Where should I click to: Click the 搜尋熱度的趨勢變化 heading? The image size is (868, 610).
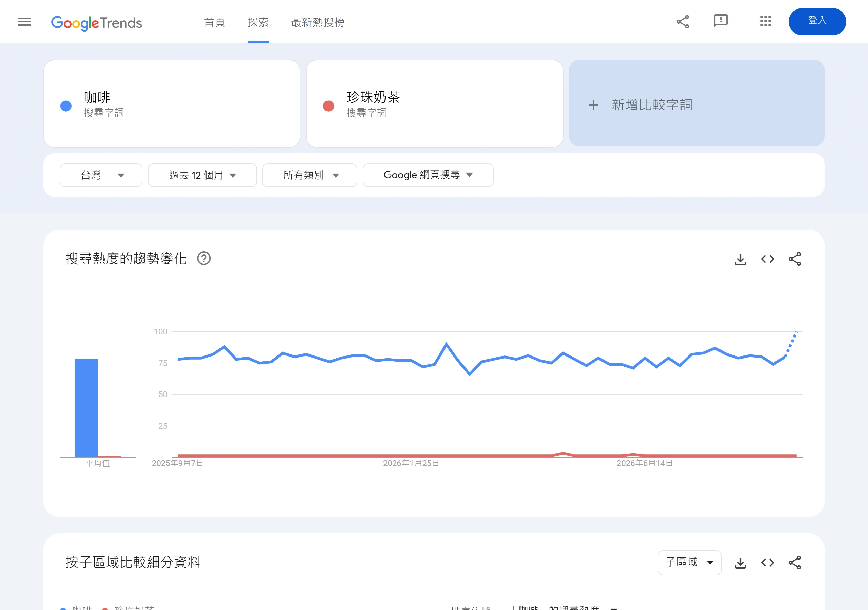pyautogui.click(x=126, y=259)
